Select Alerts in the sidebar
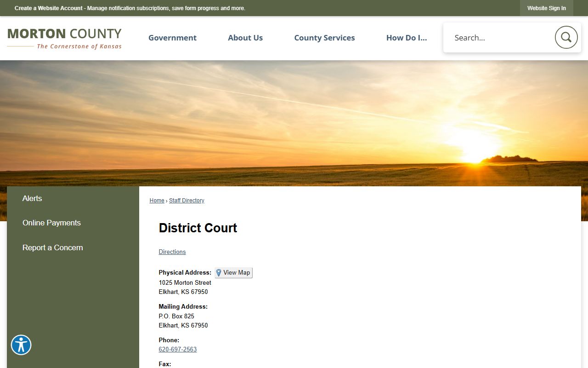The width and height of the screenshot is (588, 368). (x=73, y=198)
